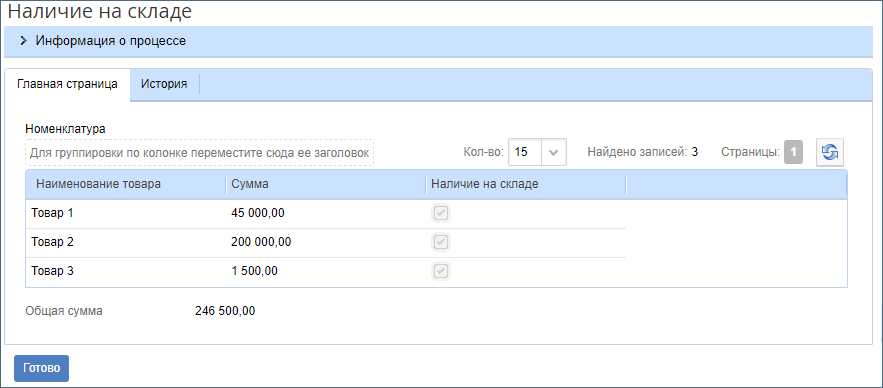The image size is (883, 388).
Task: Expand the Информация о процессе chevron
Action: pos(23,41)
